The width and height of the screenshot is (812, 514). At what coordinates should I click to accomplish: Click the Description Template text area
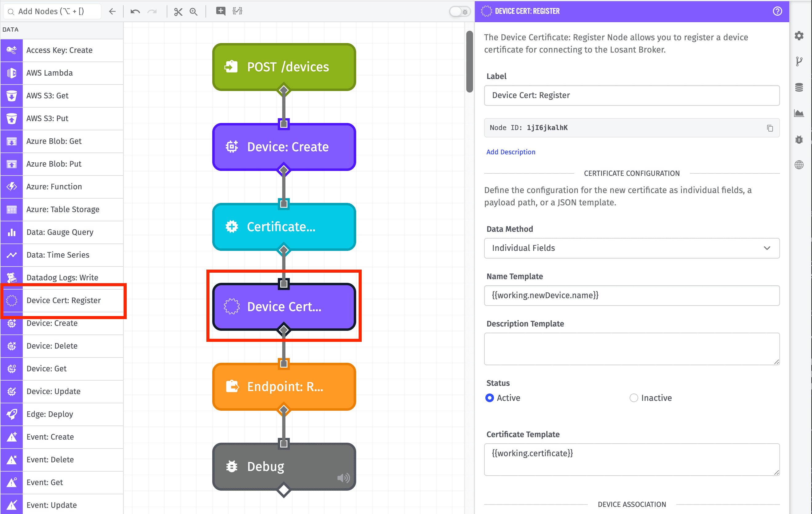point(631,349)
